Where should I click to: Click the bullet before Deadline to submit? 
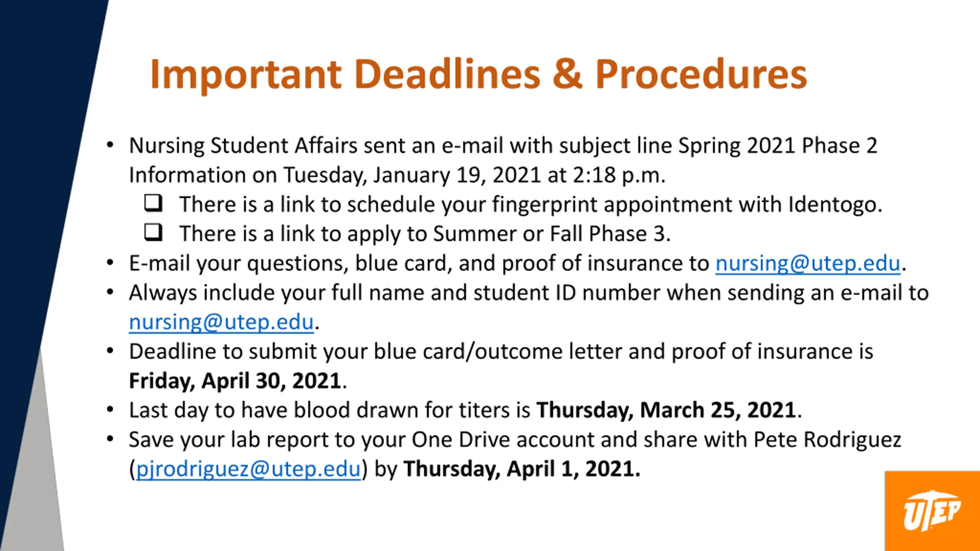(110, 351)
